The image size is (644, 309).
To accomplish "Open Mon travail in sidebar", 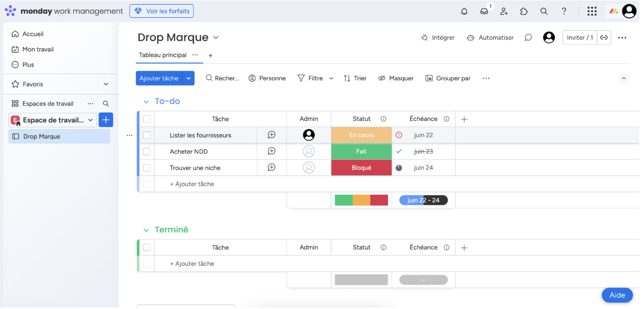I will tap(38, 50).
